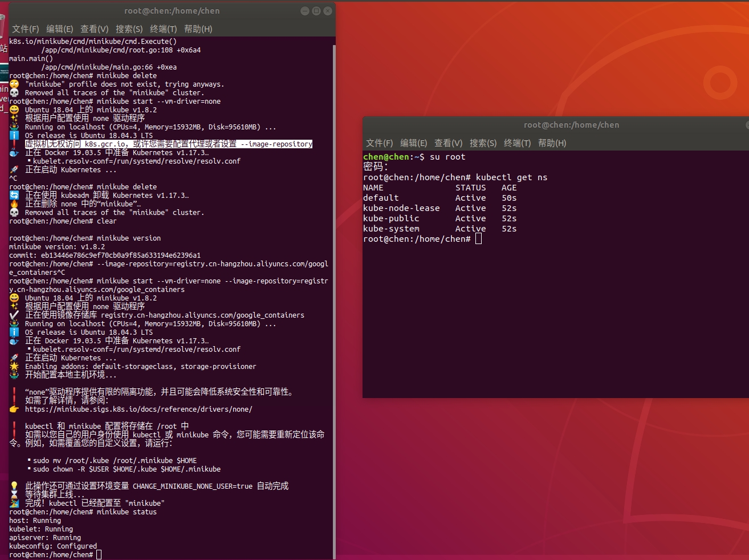The width and height of the screenshot is (749, 560).
Task: Open 搜索(S) menu in right terminal
Action: tap(483, 143)
